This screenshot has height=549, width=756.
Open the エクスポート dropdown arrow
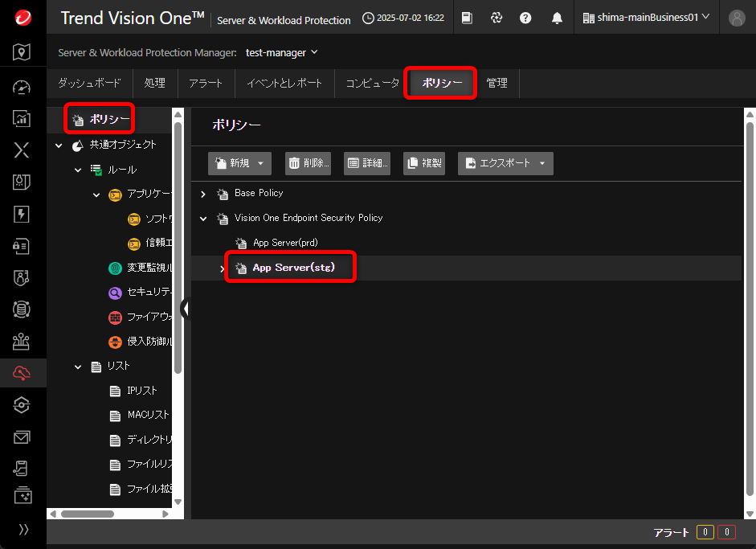coord(542,163)
